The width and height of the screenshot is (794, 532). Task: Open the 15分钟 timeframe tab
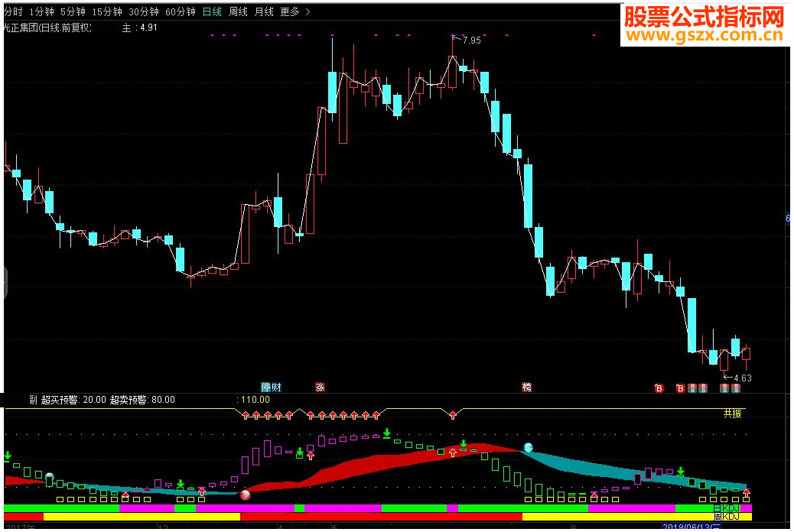(107, 11)
